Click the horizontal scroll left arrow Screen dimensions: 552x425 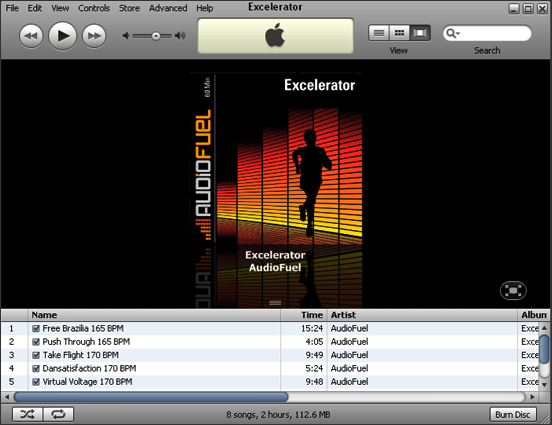tap(7, 397)
